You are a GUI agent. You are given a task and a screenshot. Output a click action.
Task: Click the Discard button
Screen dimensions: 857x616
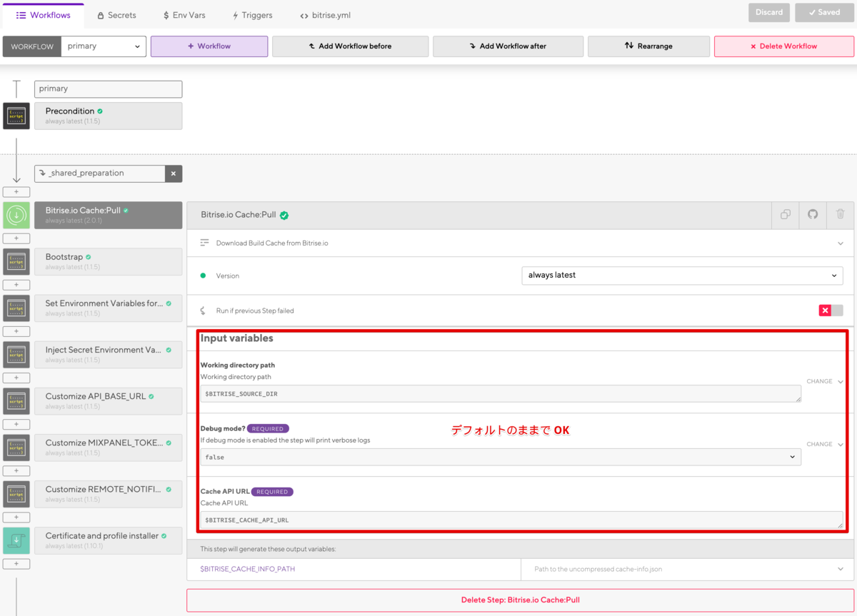pyautogui.click(x=769, y=12)
